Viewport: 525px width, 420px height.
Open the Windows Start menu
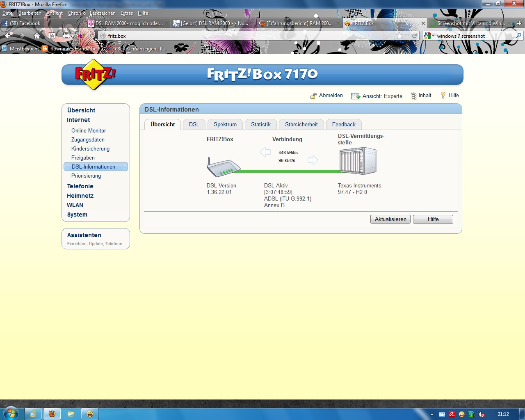tap(11, 413)
